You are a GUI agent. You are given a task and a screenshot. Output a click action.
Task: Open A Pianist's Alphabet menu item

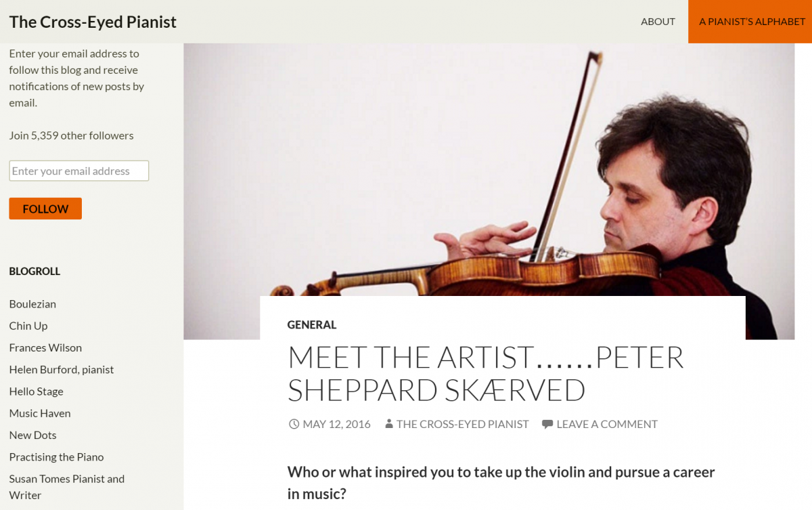(x=752, y=22)
